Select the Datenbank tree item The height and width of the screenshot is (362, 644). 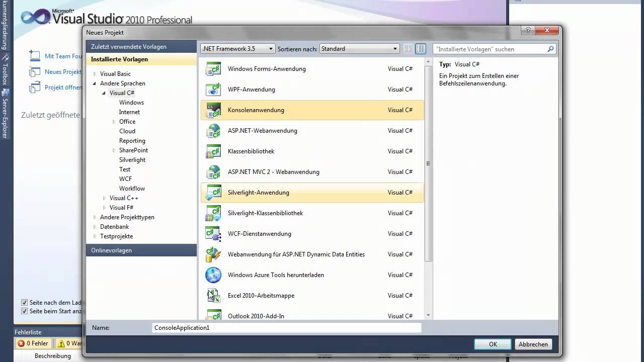tap(115, 227)
